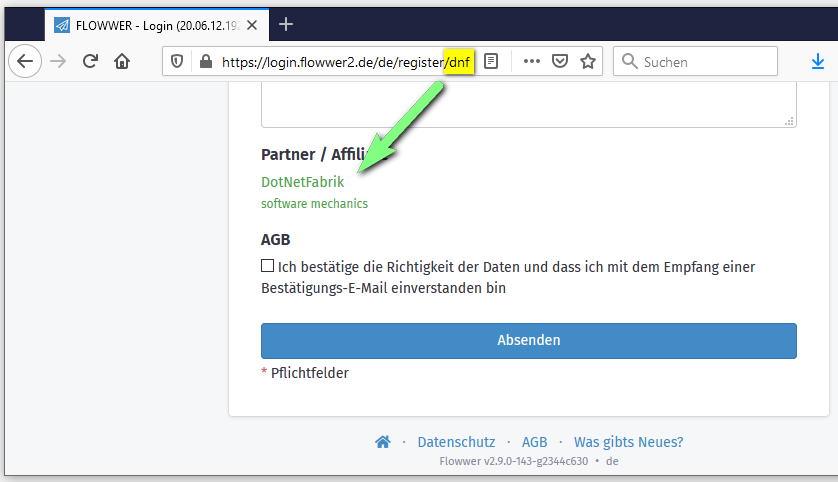Open the 'Was gibts Neues?' link
This screenshot has width=838, height=482.
point(628,442)
